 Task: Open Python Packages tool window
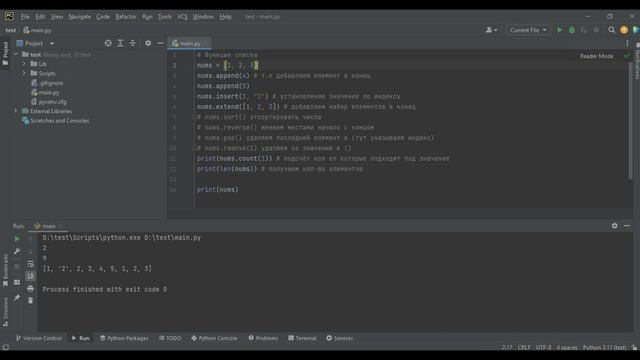point(124,338)
